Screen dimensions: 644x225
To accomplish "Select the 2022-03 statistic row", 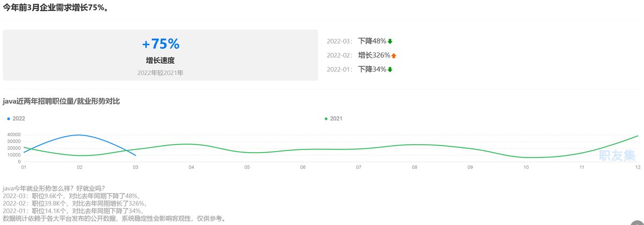I will pos(360,41).
